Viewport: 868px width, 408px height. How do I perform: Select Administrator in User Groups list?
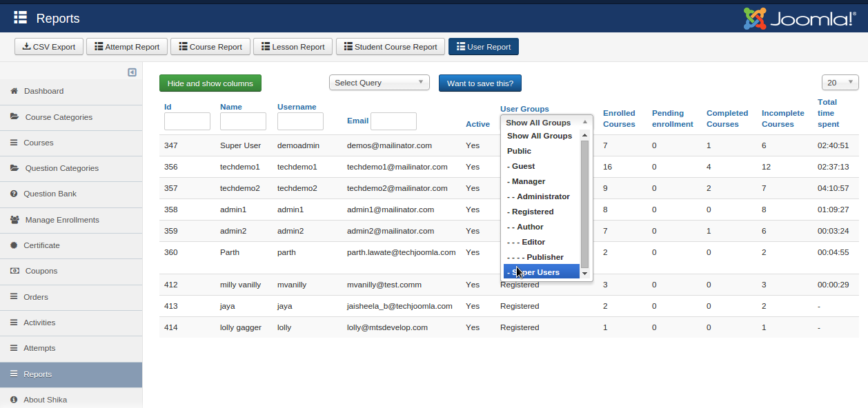tap(541, 196)
